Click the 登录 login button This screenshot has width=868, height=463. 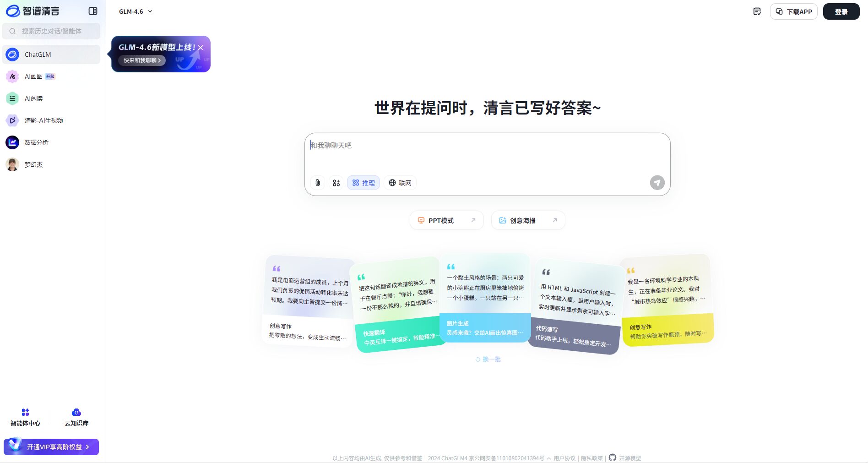point(841,11)
